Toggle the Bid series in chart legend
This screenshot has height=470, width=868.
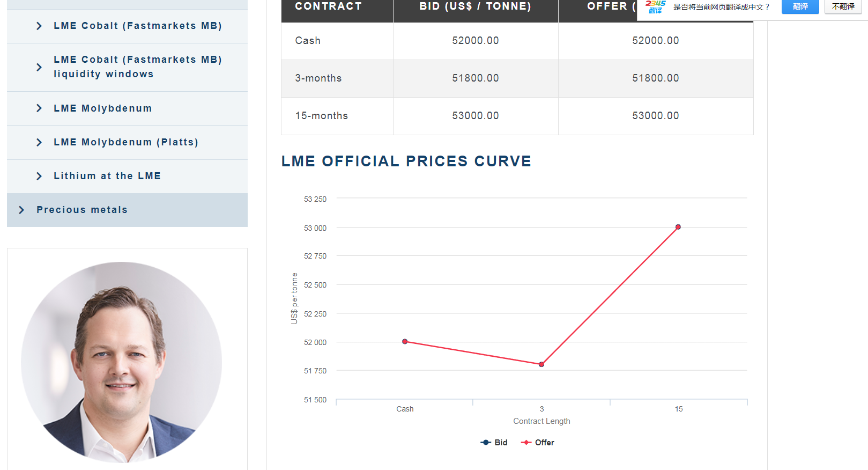pyautogui.click(x=494, y=443)
